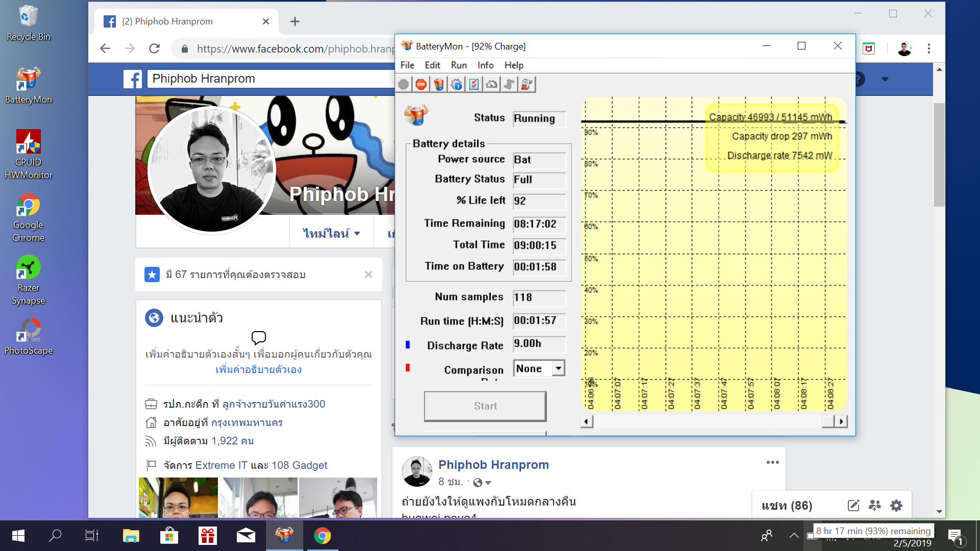980x551 pixels.
Task: Click the clock with red X toolbar icon
Action: click(527, 84)
